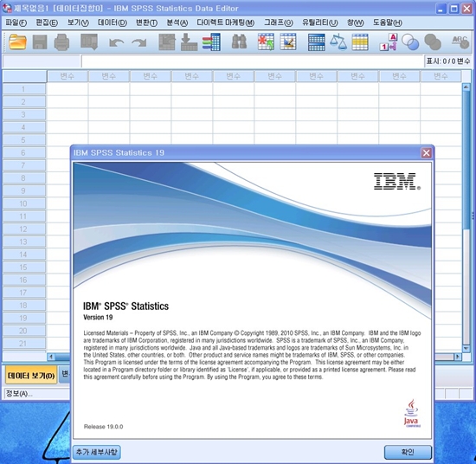The height and width of the screenshot is (464, 476).
Task: Click Split file icon
Action: 316,42
